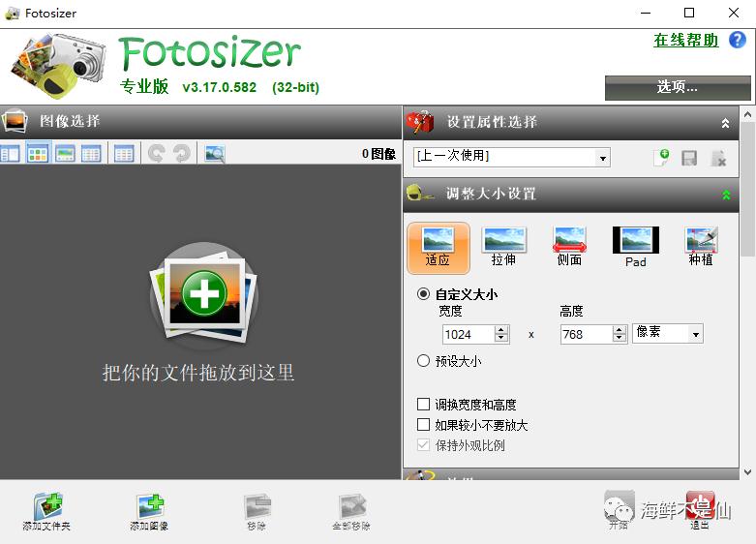Image resolution: width=756 pixels, height=544 pixels.
Task: Enable 如果较小不要放大 checkbox
Action: tap(423, 424)
